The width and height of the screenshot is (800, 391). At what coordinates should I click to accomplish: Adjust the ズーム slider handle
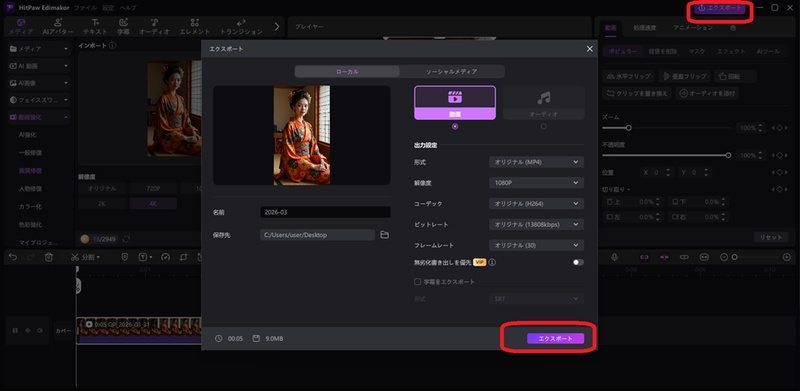click(629, 128)
